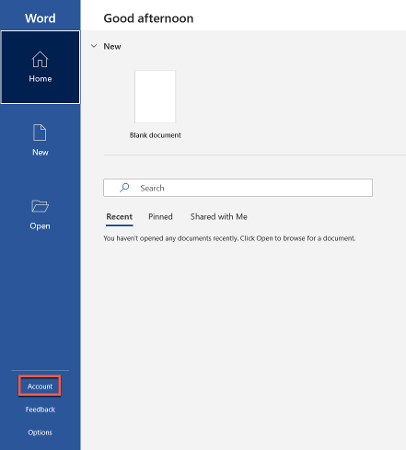Click the New section heading text
Screen dimensions: 406x450
tap(112, 46)
